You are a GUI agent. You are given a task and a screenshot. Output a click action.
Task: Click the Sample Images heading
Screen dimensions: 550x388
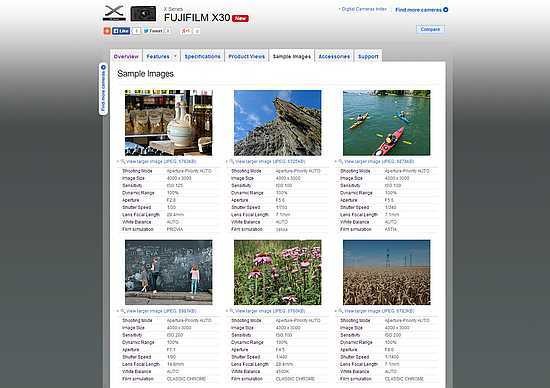146,74
